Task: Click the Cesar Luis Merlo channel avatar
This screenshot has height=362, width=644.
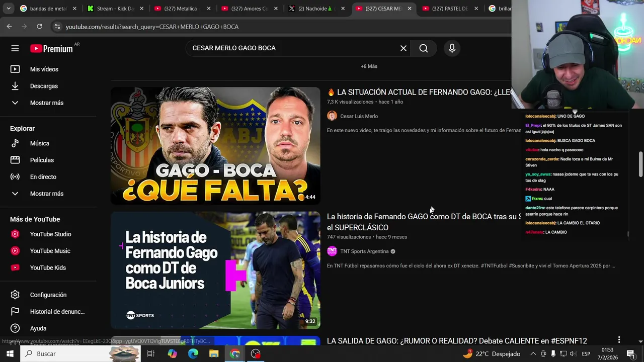Action: [332, 116]
